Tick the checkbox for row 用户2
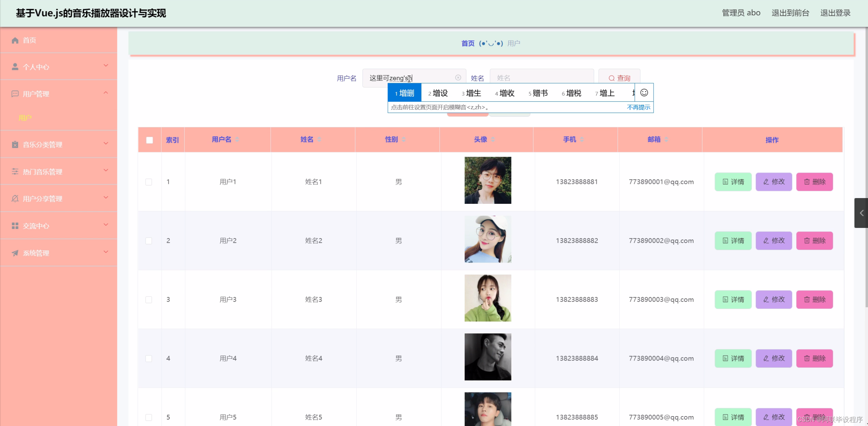Screen dimensions: 868x426 (x=149, y=241)
